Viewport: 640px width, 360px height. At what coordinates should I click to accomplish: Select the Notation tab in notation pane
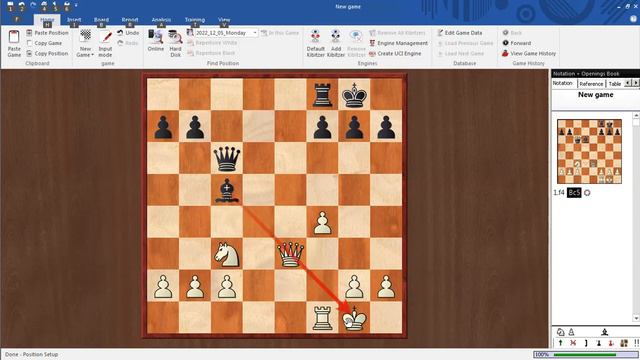click(563, 83)
